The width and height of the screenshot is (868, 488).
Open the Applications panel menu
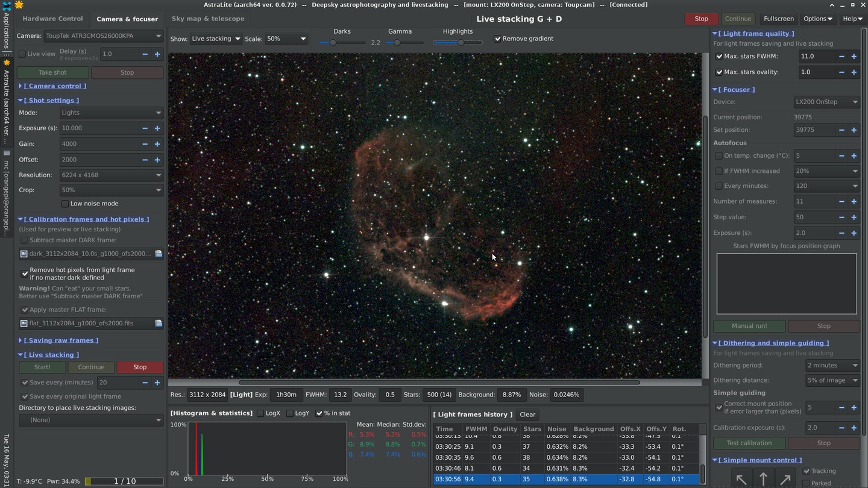tap(6, 27)
